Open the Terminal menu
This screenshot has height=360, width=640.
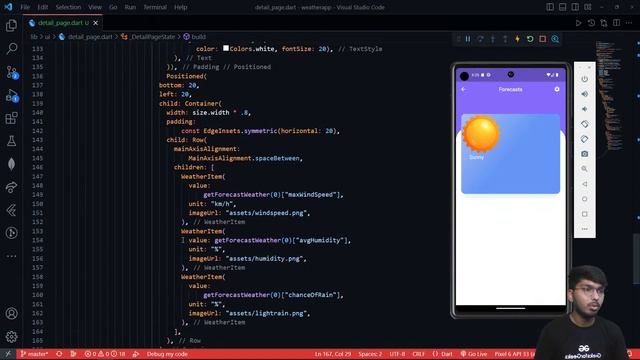tap(155, 7)
